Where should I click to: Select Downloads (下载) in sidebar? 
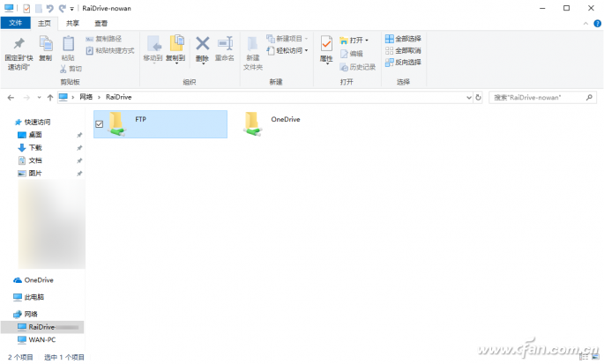[30, 147]
